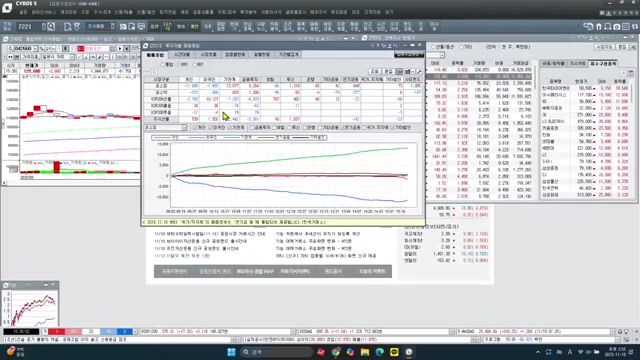Toggle the 금융투자 checkbox

coord(252,128)
